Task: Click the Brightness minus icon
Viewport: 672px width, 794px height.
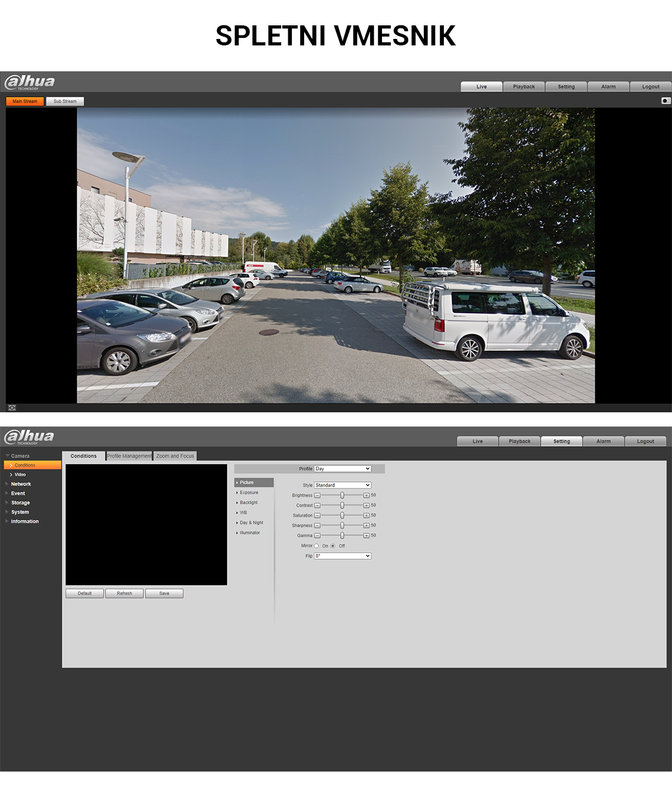Action: pyautogui.click(x=317, y=496)
